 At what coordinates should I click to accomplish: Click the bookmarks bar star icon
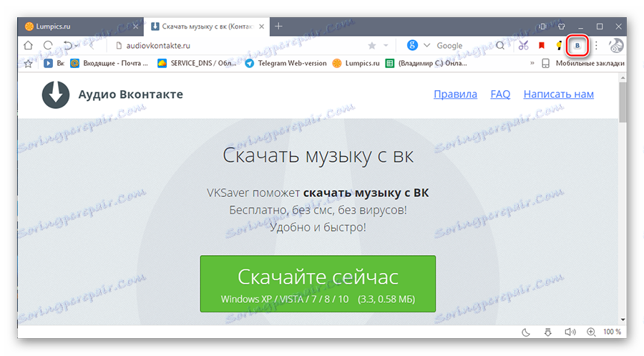point(28,63)
